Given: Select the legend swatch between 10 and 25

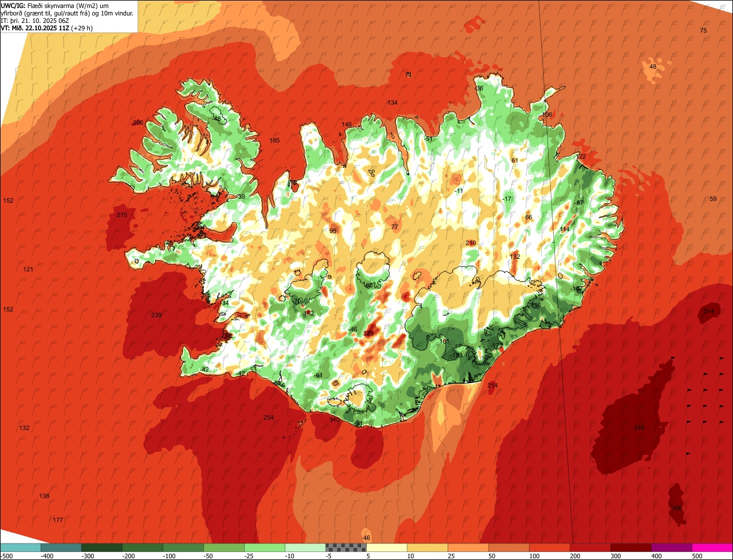Looking at the screenshot, I should pos(427,547).
